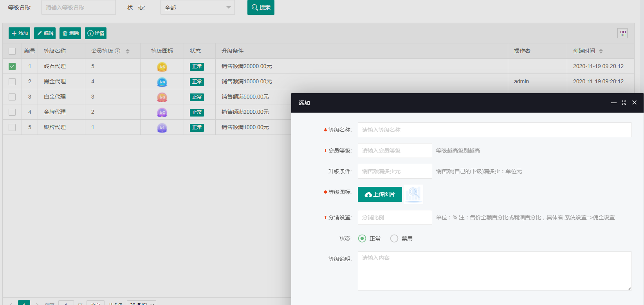Click the 正常 status badge of 砖石代理
644x305 pixels.
[x=197, y=66]
